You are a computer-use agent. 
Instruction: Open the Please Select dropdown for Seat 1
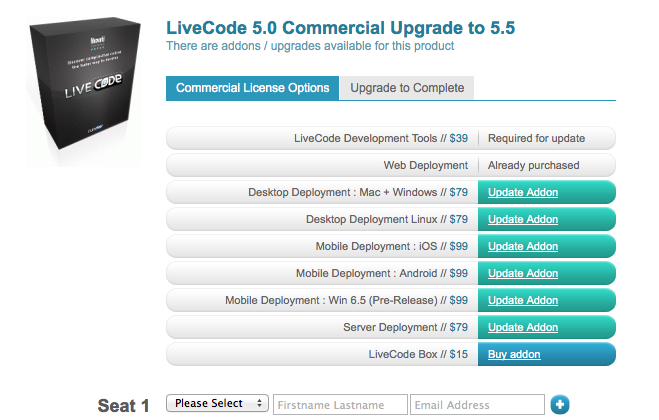click(x=217, y=403)
